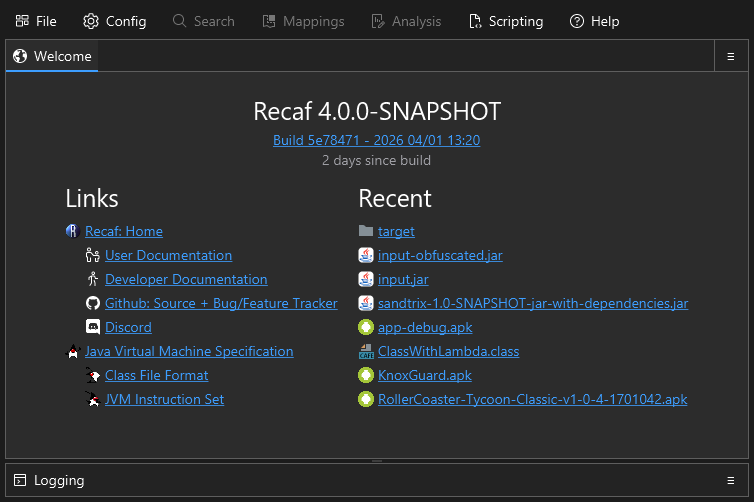The width and height of the screenshot is (754, 502).
Task: Open recent file KnoxGuard.apk
Action: pyautogui.click(x=425, y=376)
